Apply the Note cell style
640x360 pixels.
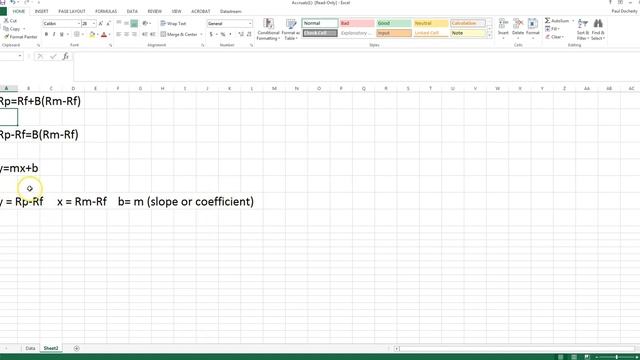pos(468,33)
